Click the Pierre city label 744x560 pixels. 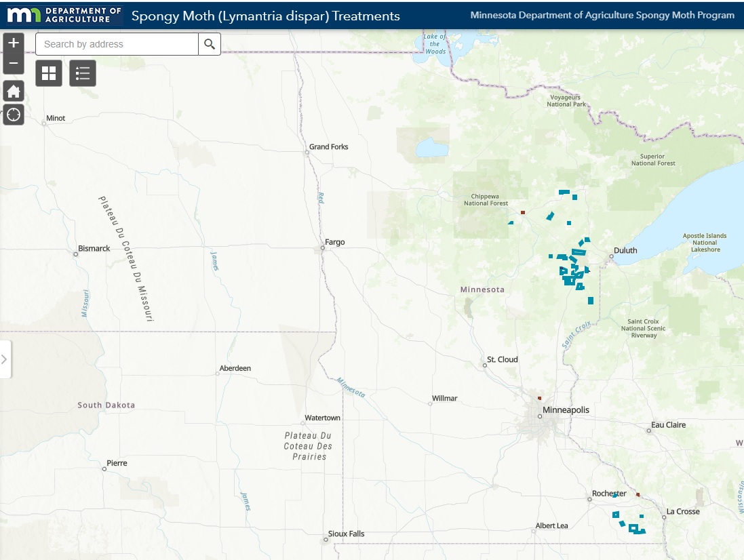[x=117, y=463]
